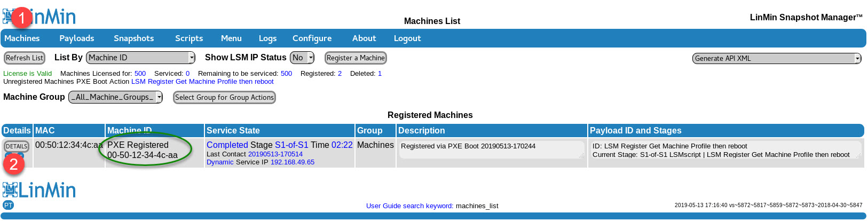Expand the Machine Group selector

(x=115, y=97)
